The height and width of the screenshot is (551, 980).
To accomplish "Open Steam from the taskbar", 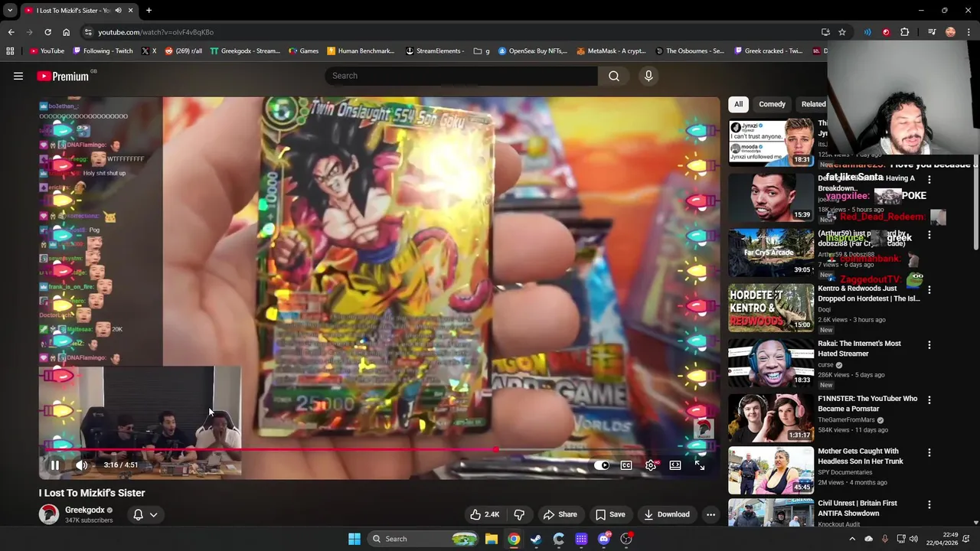I will pos(536,539).
